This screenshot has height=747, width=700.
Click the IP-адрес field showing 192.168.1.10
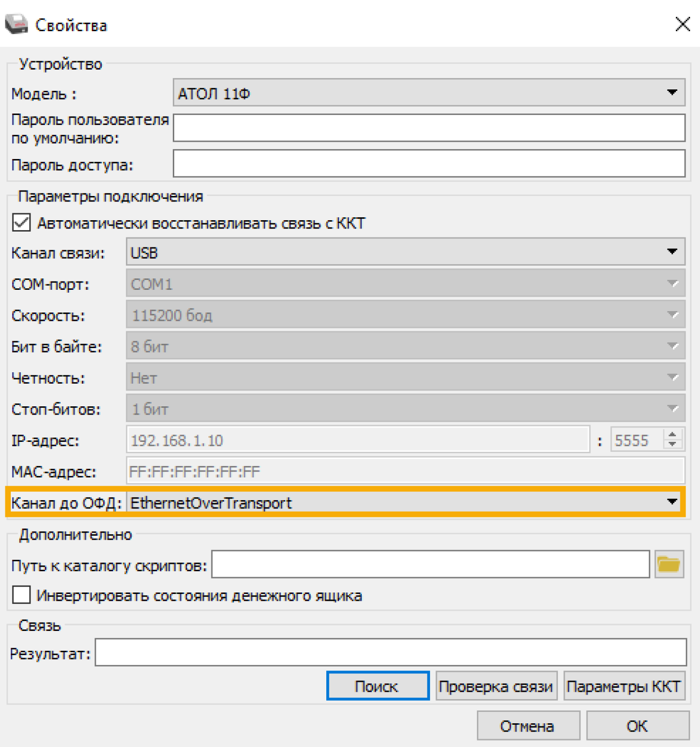coord(358,439)
